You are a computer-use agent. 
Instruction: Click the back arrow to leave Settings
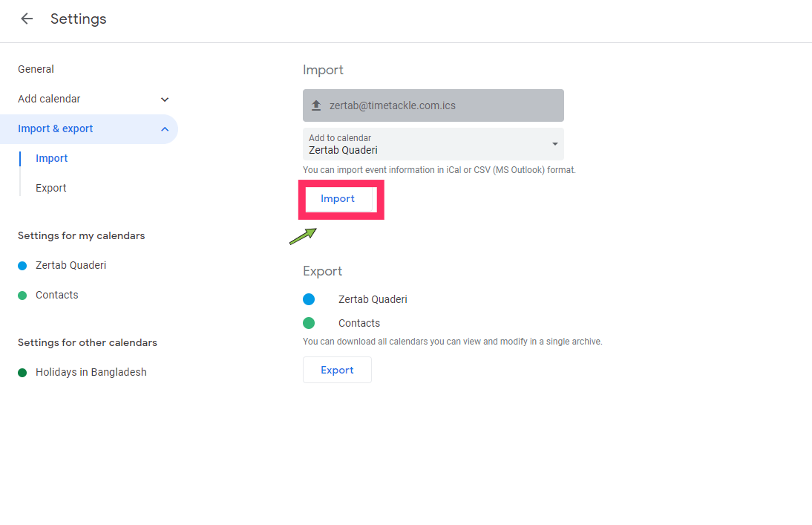point(27,19)
